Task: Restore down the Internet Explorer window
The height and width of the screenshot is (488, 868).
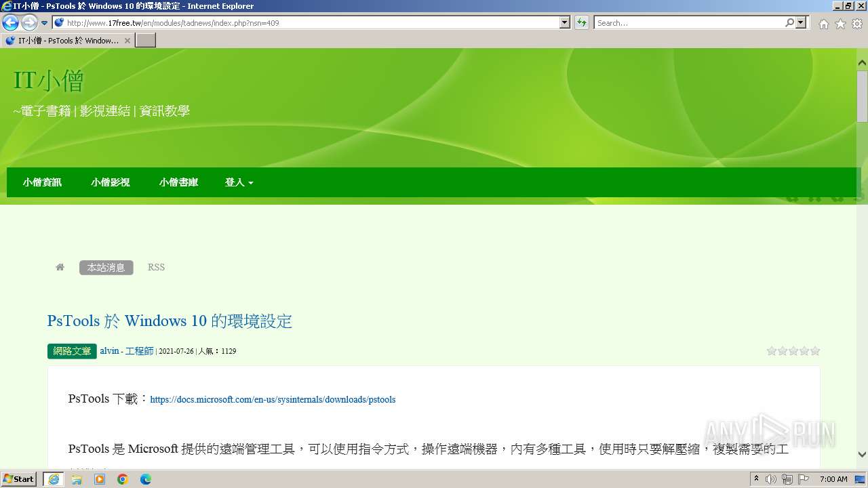Action: (x=848, y=6)
